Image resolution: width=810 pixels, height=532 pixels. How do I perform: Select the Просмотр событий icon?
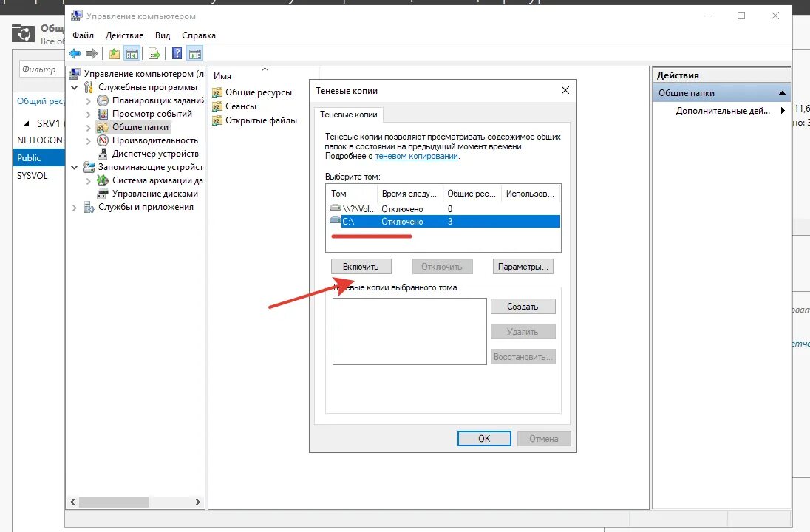click(x=103, y=114)
